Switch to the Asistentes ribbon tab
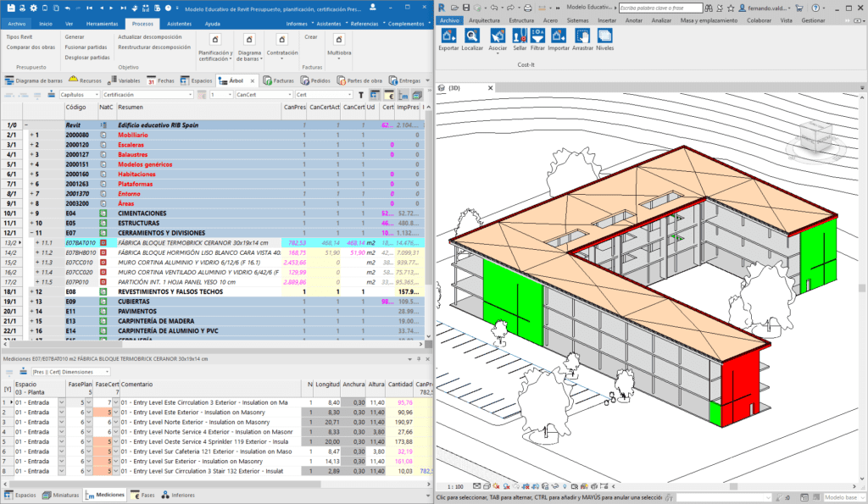 [x=179, y=24]
